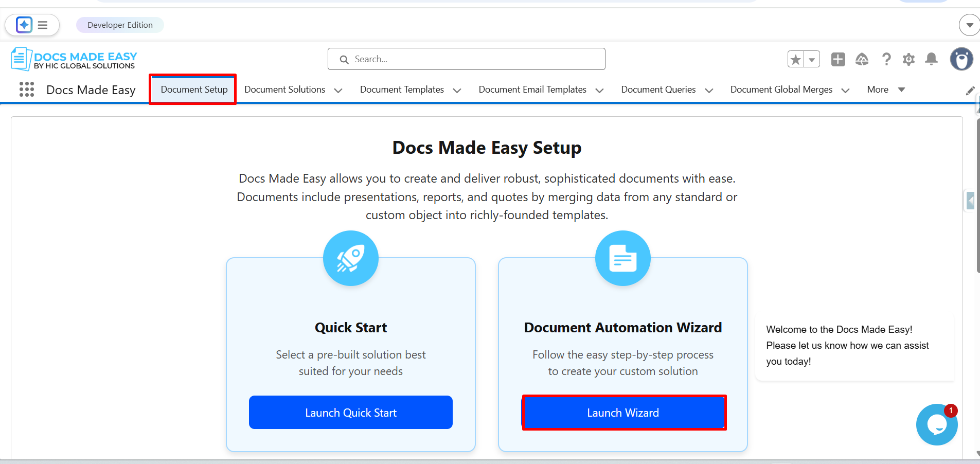980x464 pixels.
Task: Switch to the Document Queries tab
Action: click(x=658, y=90)
